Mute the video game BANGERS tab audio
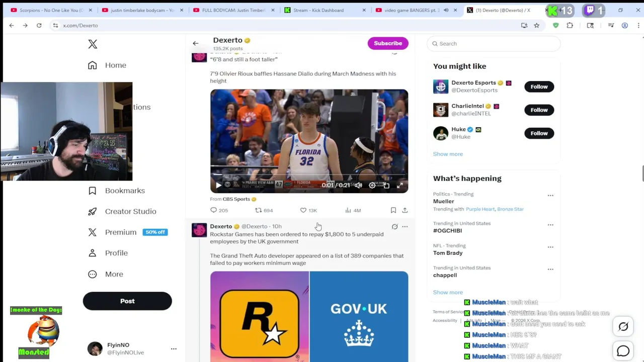 446,10
